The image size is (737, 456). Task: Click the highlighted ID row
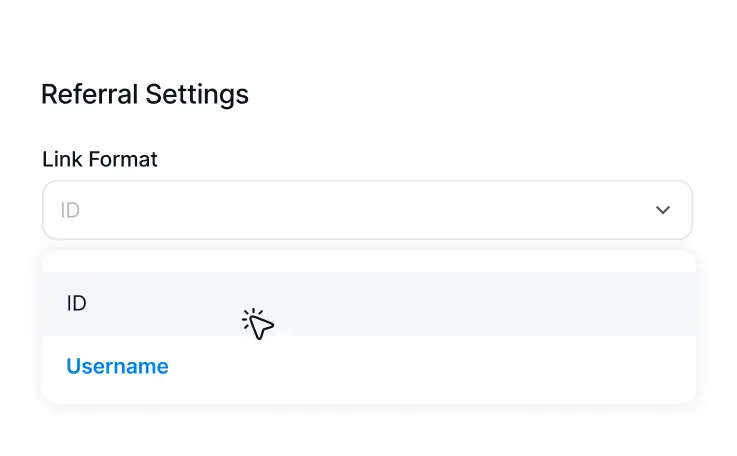(x=369, y=304)
